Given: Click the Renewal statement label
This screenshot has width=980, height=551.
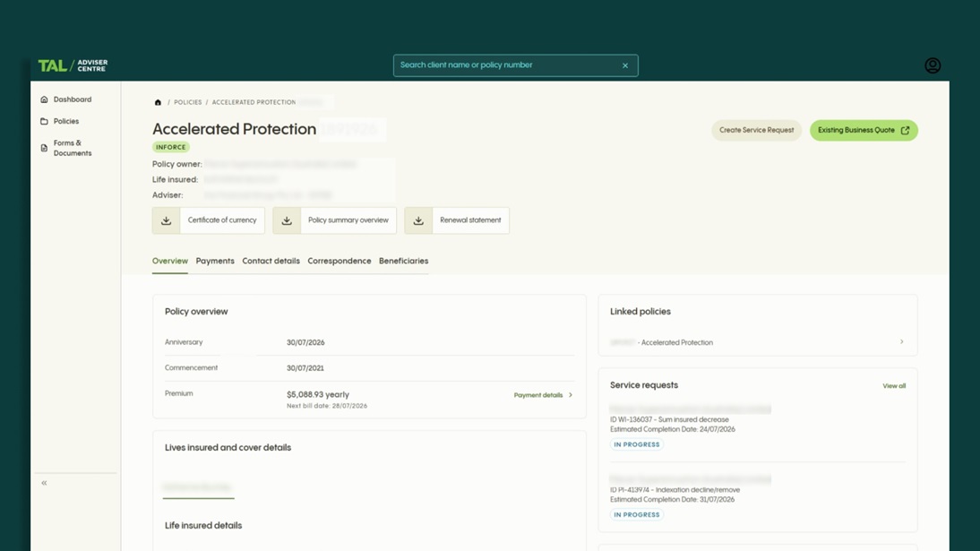Looking at the screenshot, I should [x=470, y=220].
